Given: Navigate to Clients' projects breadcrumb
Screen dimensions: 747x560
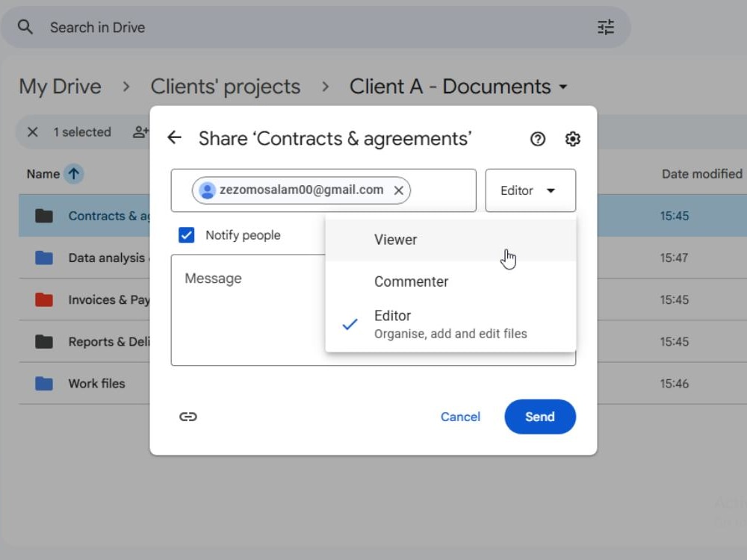Looking at the screenshot, I should click(x=226, y=87).
